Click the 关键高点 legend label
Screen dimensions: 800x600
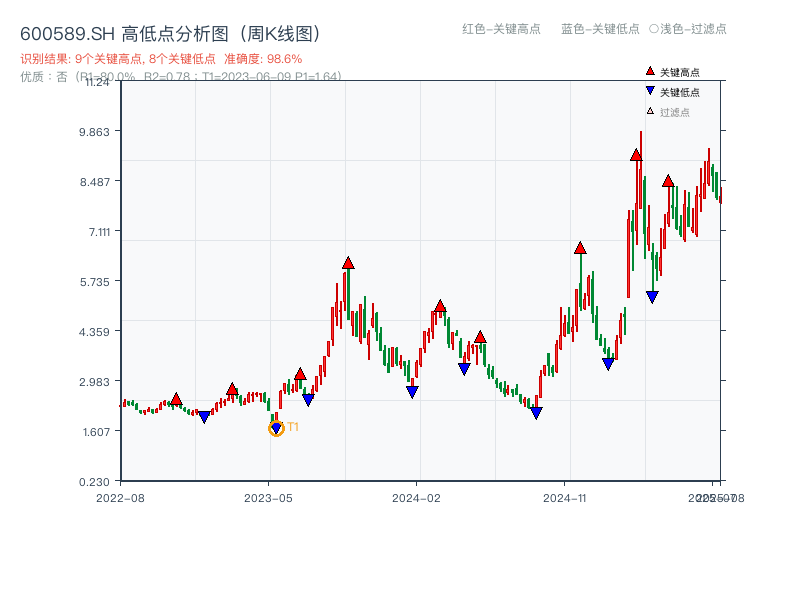680,72
